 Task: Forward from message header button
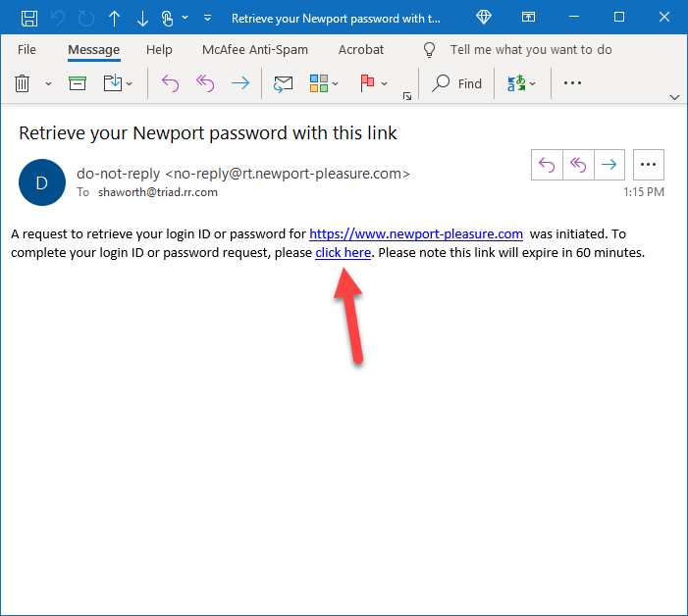pyautogui.click(x=609, y=165)
